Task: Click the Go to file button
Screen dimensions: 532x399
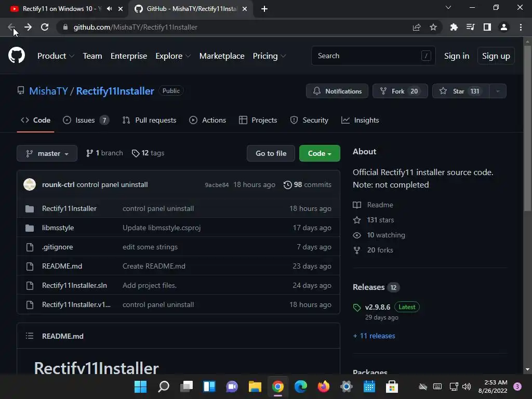Action: click(x=271, y=153)
